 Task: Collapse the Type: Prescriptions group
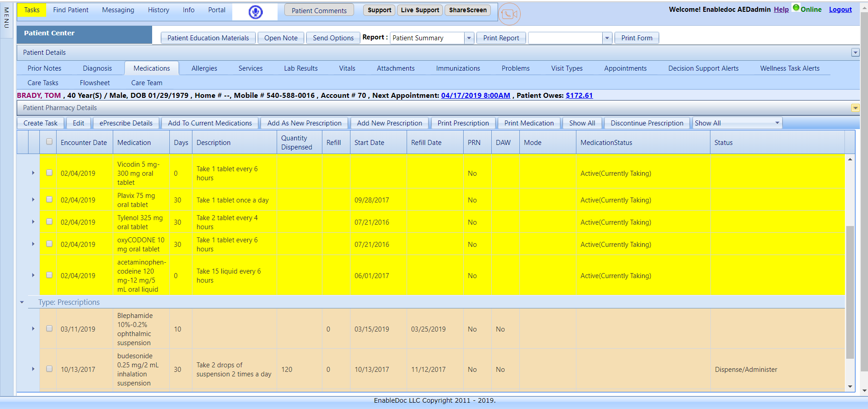[22, 302]
